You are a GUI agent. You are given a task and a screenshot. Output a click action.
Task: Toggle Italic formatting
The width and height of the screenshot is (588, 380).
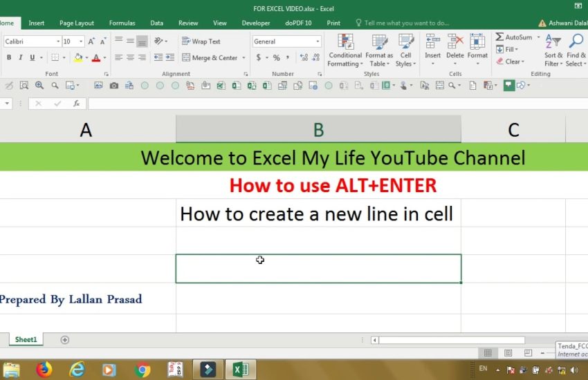[x=21, y=57]
